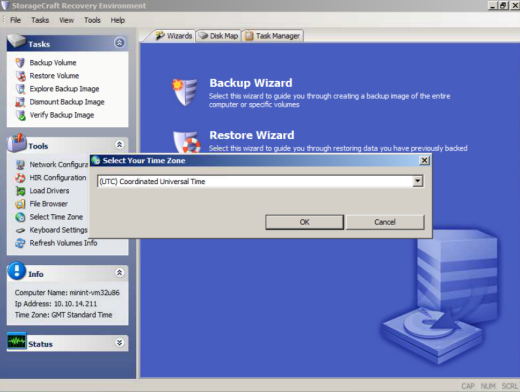Viewport: 520px width, 392px height.
Task: Click Cancel in time zone dialog
Action: pos(385,222)
